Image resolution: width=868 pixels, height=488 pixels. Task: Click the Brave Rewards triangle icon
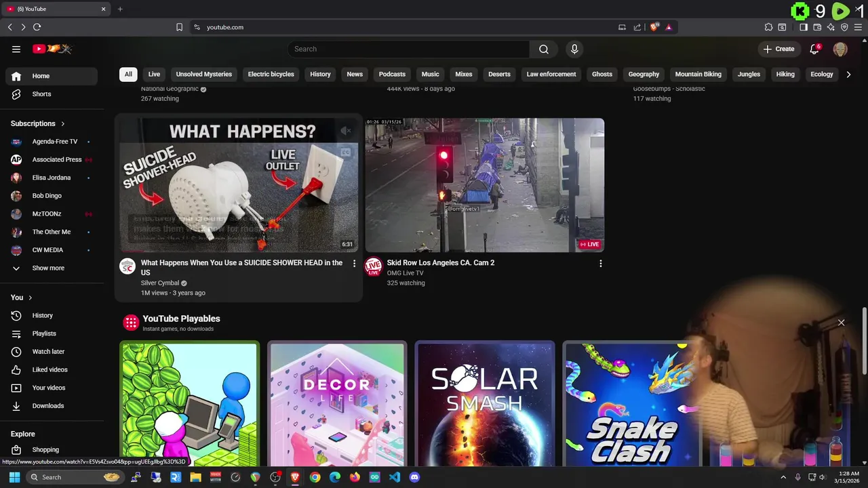tap(669, 27)
